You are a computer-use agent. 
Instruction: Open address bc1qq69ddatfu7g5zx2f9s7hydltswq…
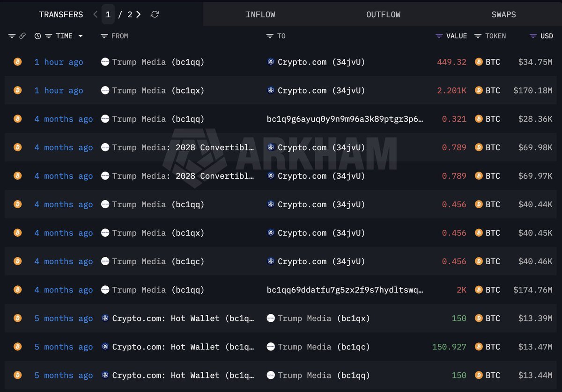click(345, 290)
